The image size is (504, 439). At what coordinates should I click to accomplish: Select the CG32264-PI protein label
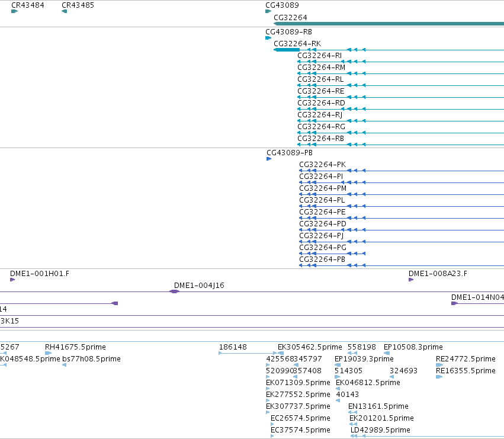pos(321,177)
